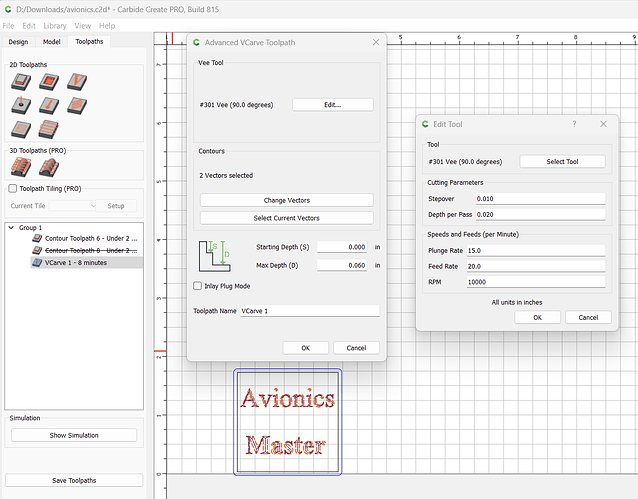The image size is (638, 499).
Task: Click Edit... button for Vee Tool
Action: click(332, 105)
